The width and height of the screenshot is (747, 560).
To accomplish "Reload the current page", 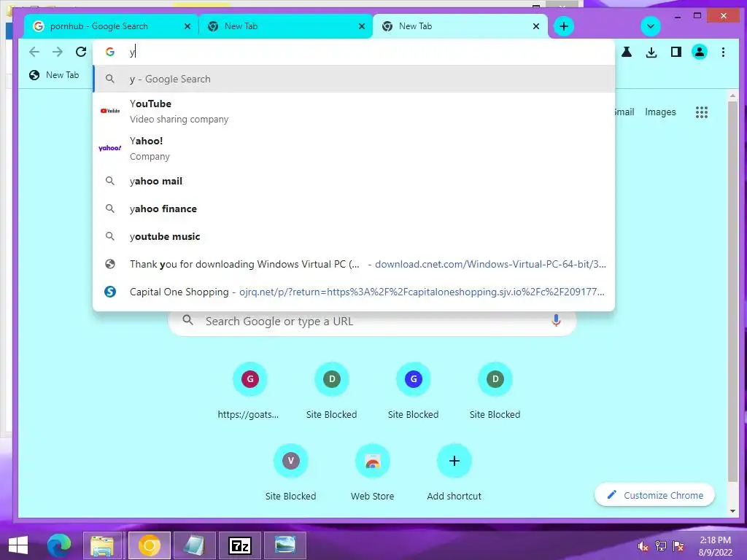I will coord(81,52).
